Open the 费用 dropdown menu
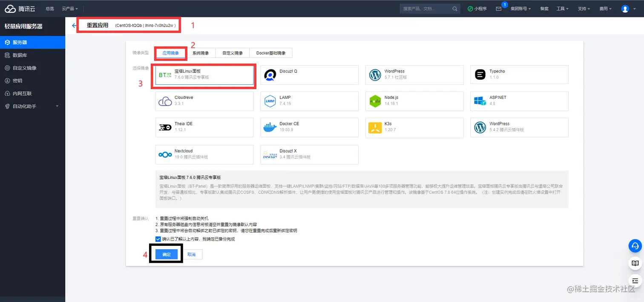Viewport: 644px width, 302px height. point(605,9)
